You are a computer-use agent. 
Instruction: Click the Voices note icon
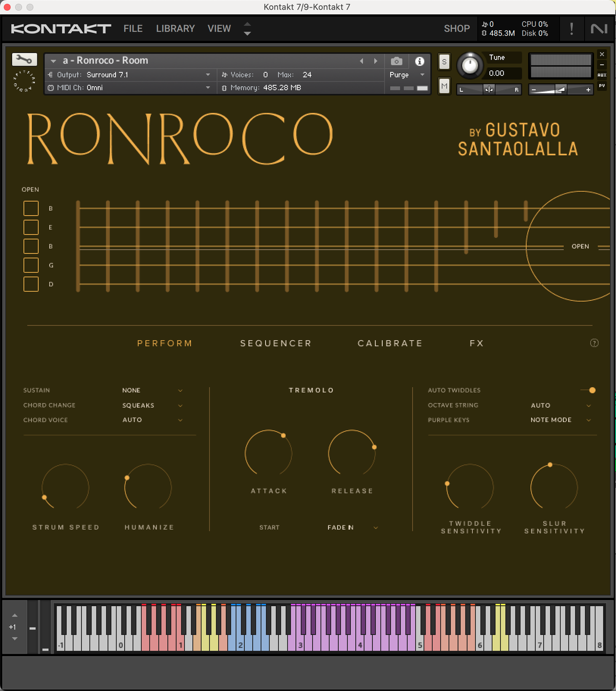[x=224, y=75]
